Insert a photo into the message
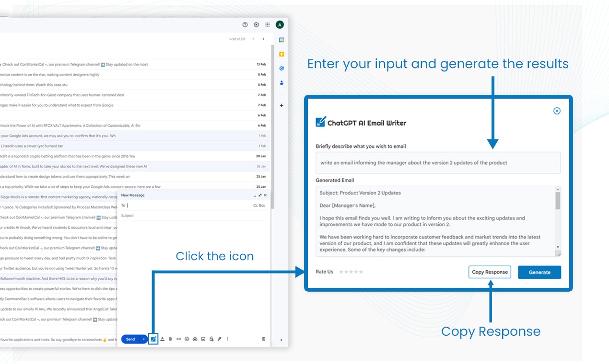This screenshot has width=609, height=364. [x=203, y=339]
